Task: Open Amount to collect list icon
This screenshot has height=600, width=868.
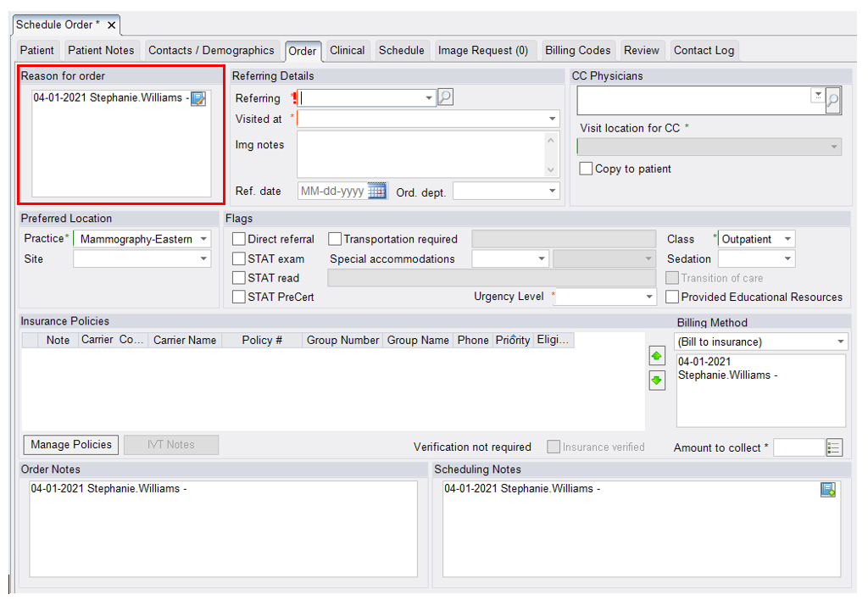Action: (834, 447)
